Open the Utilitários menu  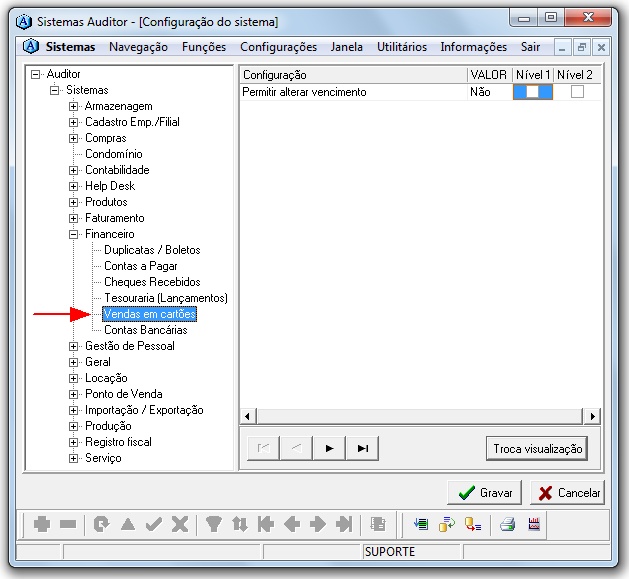[x=402, y=47]
